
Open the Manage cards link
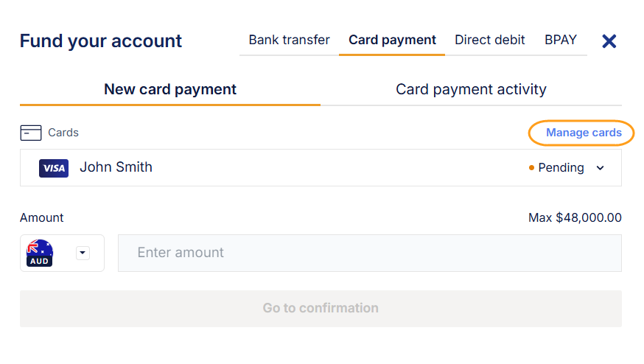coord(584,133)
